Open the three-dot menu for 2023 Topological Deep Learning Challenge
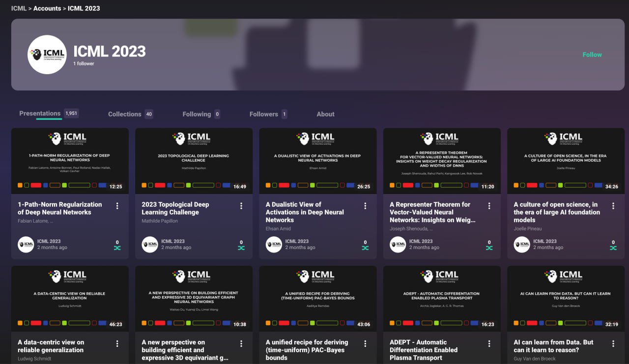The height and width of the screenshot is (364, 629). point(241,206)
